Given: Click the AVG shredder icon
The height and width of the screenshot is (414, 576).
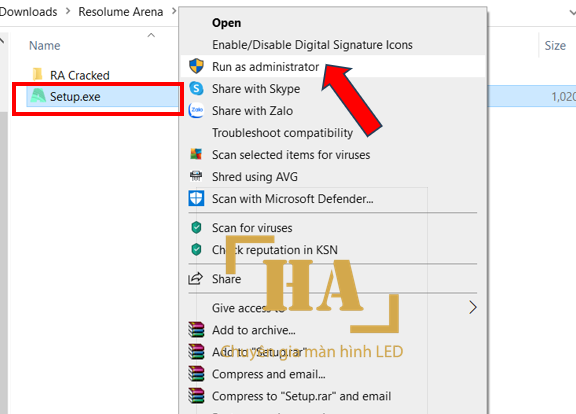Looking at the screenshot, I should (196, 176).
